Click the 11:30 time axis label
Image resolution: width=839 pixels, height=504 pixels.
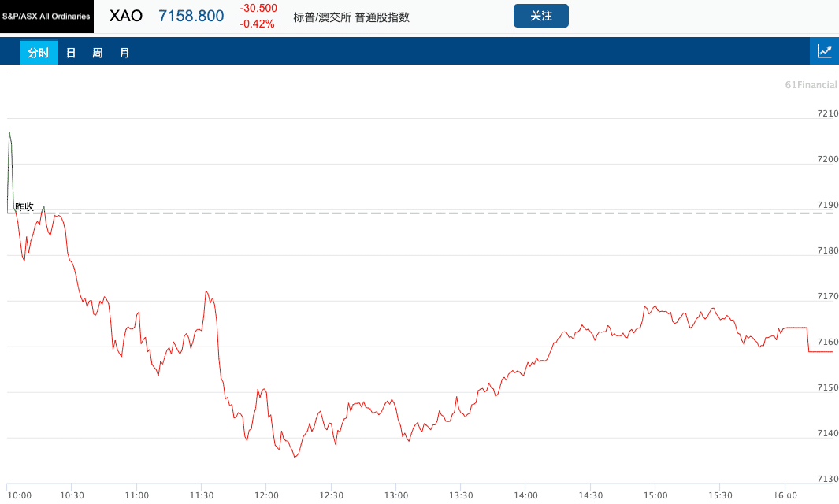[201, 495]
